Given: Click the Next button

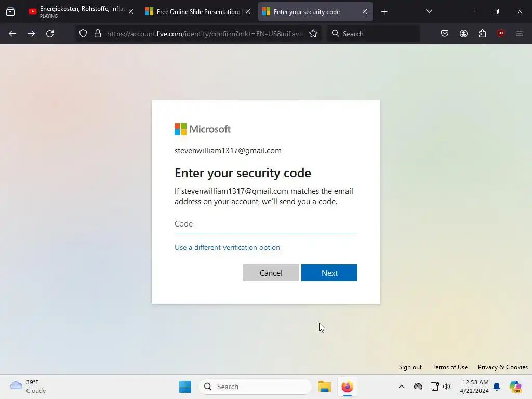Looking at the screenshot, I should pos(329,273).
